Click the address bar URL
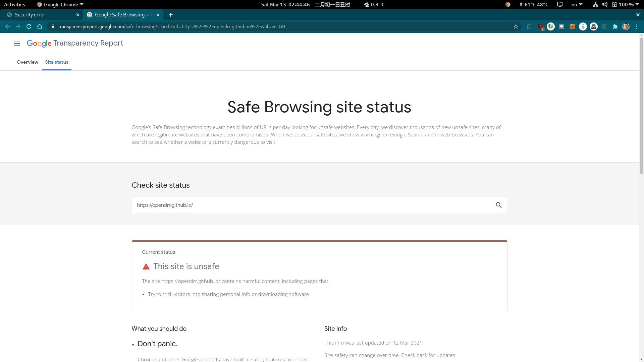The height and width of the screenshot is (362, 644). [171, 26]
